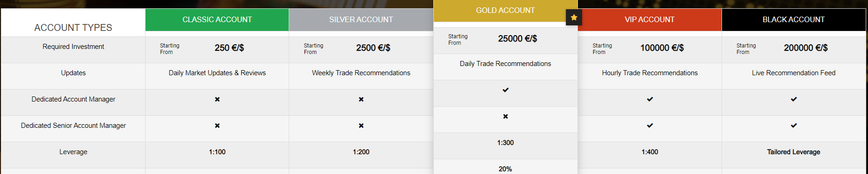Viewport: 868px width, 174px height.
Task: Click Silver's Dedicated Account Manager cross icon
Action: tap(361, 99)
